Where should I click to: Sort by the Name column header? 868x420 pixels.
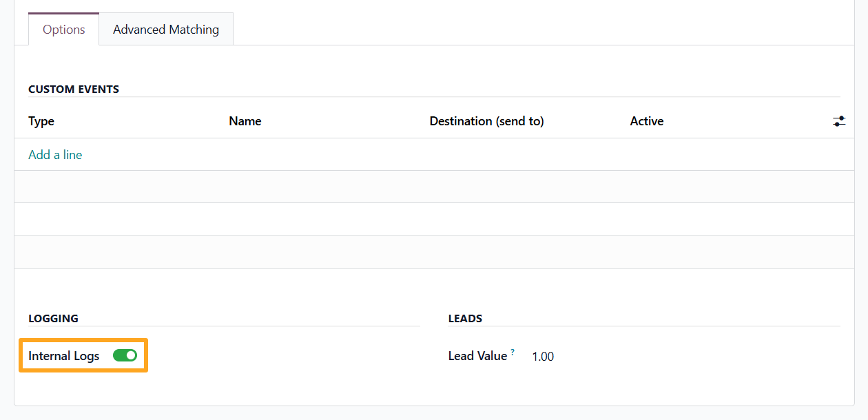(x=245, y=121)
